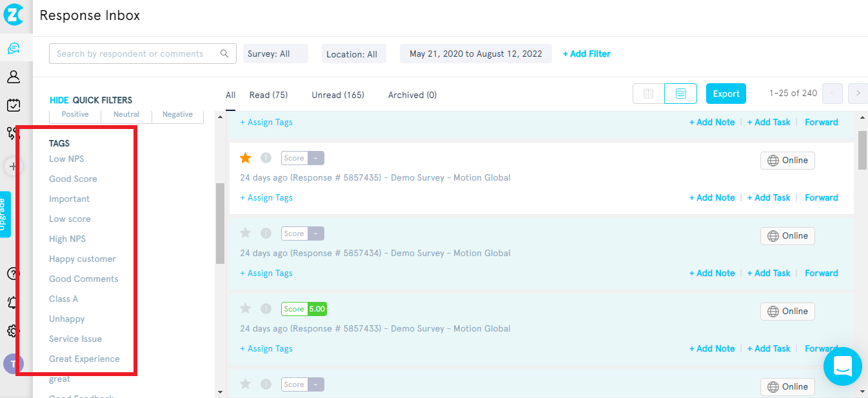
Task: Open the Contacts person icon in sidebar
Action: pyautogui.click(x=13, y=77)
